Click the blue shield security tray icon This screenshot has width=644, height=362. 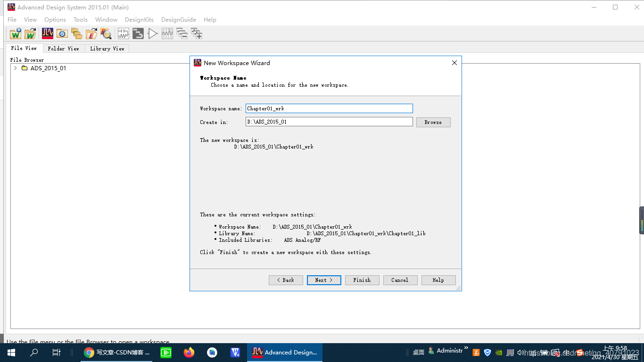(487, 352)
